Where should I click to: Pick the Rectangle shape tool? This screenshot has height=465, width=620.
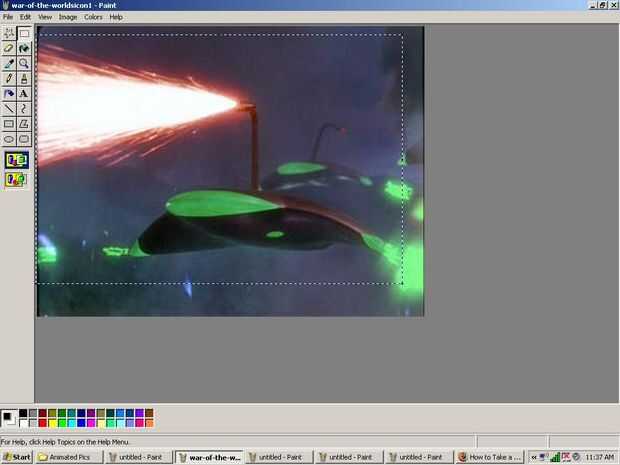(9, 124)
